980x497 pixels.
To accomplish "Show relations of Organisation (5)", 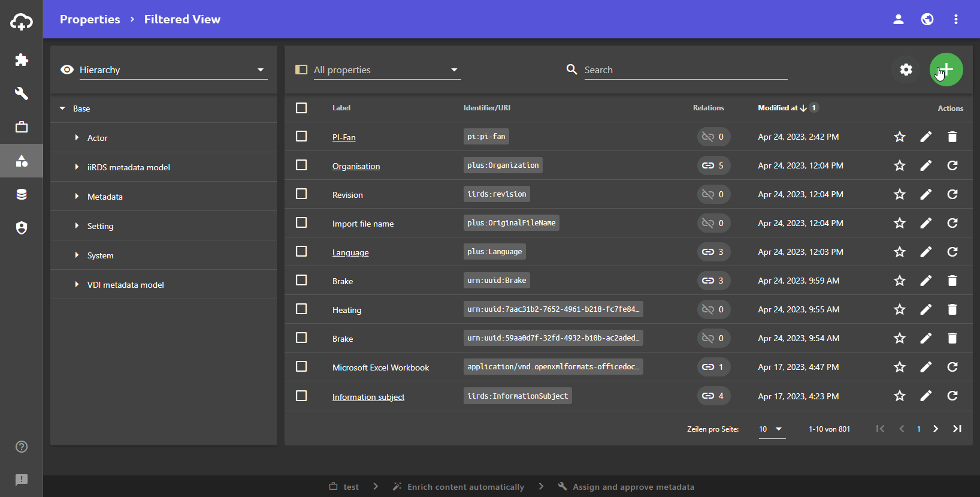I will (x=713, y=165).
